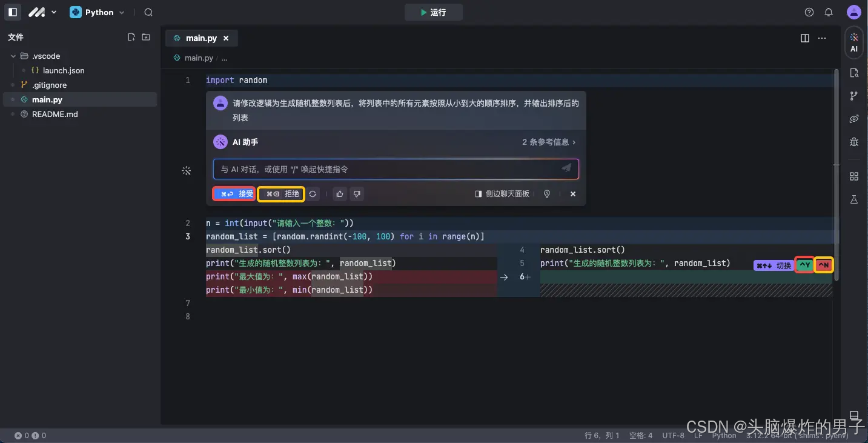Screen dimensions: 868x443
Task: Expand the 2 条参考信息 references
Action: [548, 141]
